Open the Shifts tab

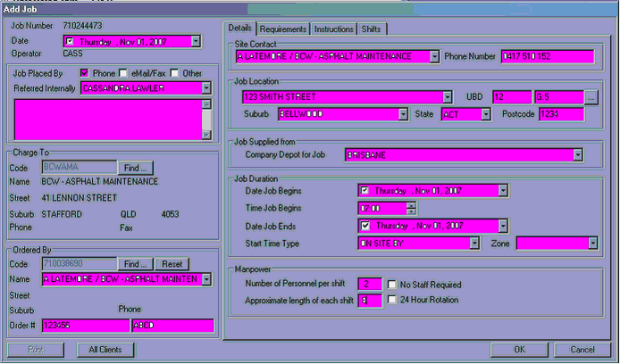point(372,29)
